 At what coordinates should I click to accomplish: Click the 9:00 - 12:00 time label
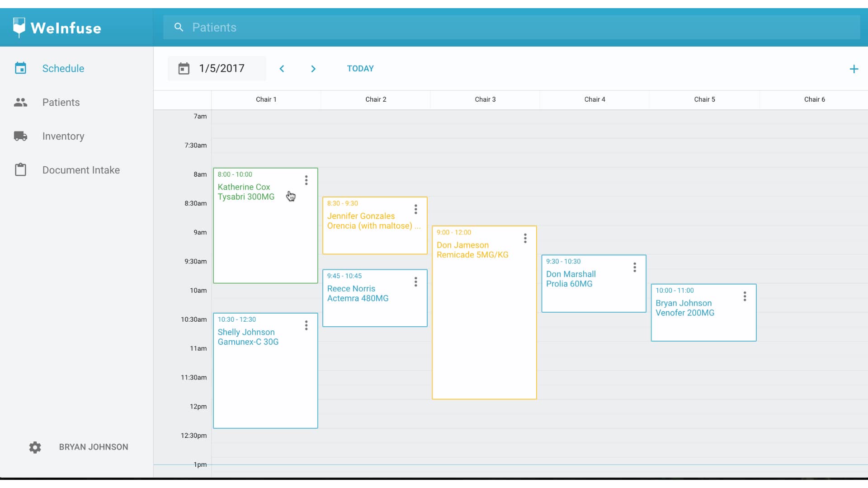[454, 232]
